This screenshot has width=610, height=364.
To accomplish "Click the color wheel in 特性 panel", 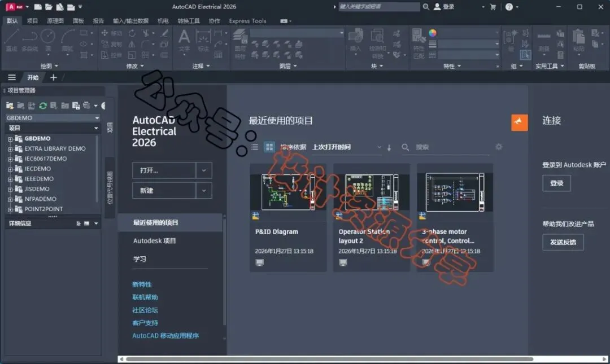I will [433, 33].
